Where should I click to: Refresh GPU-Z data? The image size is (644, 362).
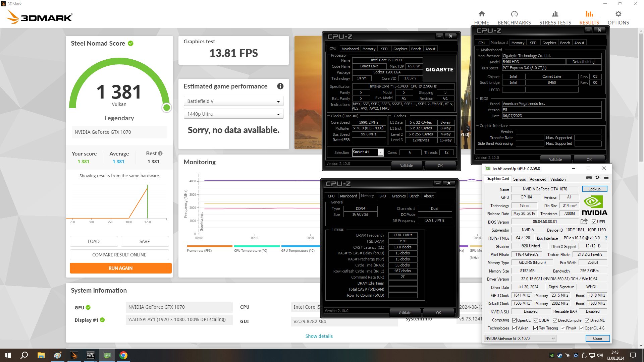(597, 177)
